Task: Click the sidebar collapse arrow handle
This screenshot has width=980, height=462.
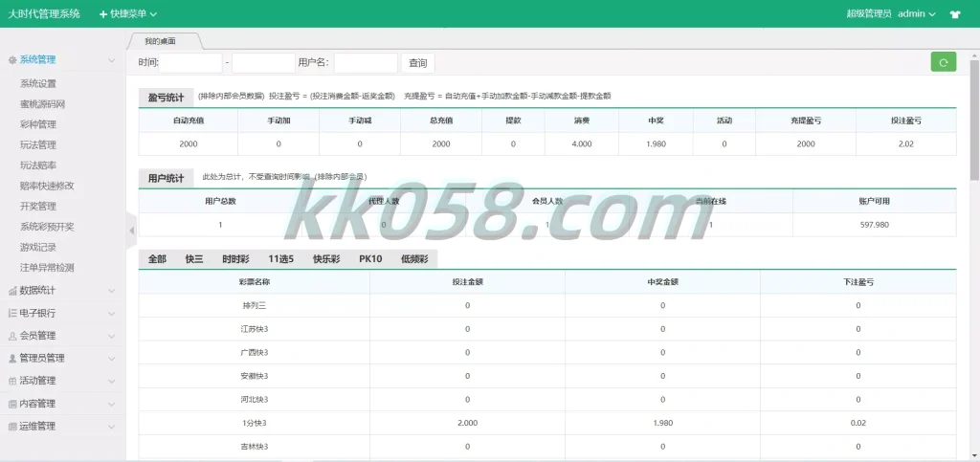Action: (x=131, y=231)
